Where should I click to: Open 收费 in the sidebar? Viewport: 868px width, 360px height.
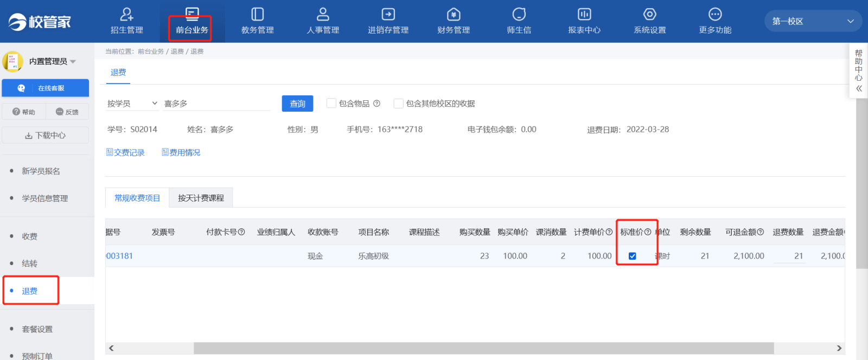point(29,236)
